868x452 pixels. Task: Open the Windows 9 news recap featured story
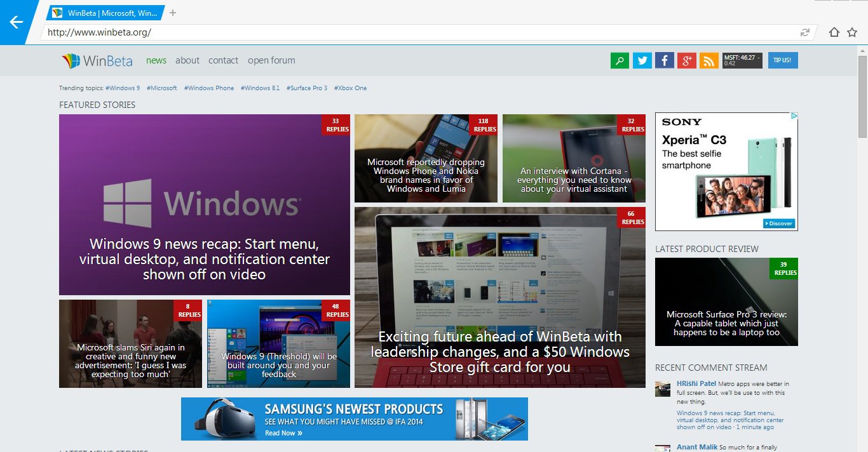[x=205, y=204]
